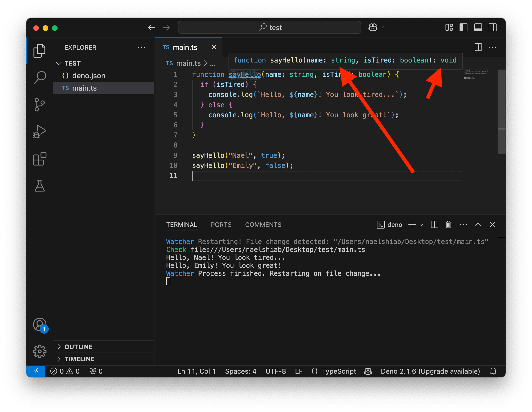This screenshot has height=412, width=532.
Task: Switch to the COMMENTS tab
Action: click(x=263, y=224)
